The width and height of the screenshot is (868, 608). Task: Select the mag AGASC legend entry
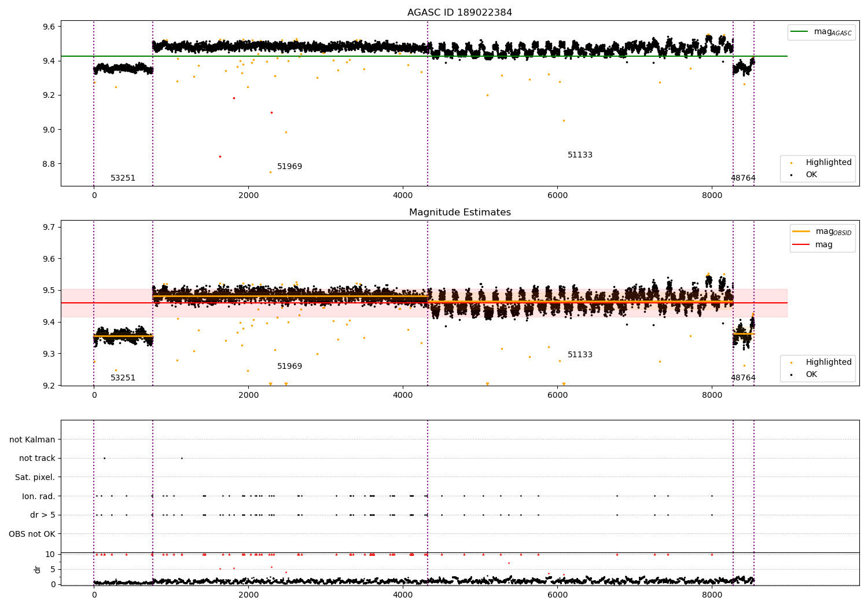pyautogui.click(x=821, y=32)
